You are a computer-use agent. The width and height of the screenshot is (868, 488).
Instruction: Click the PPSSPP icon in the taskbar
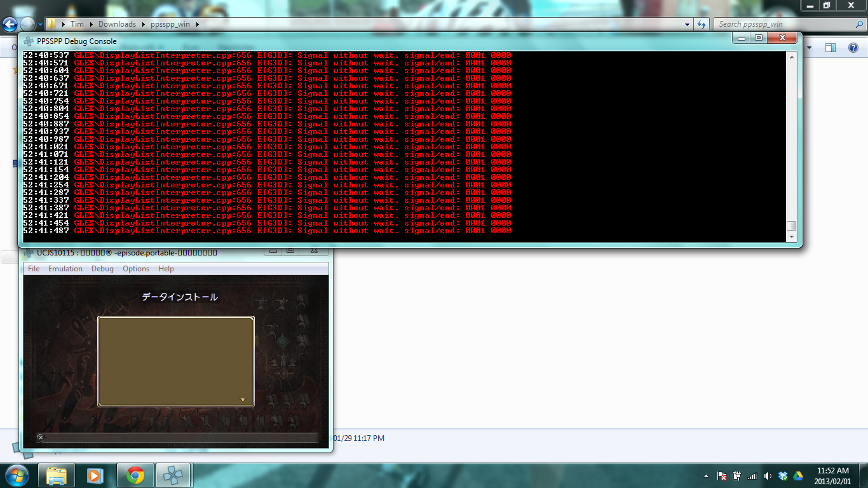173,475
